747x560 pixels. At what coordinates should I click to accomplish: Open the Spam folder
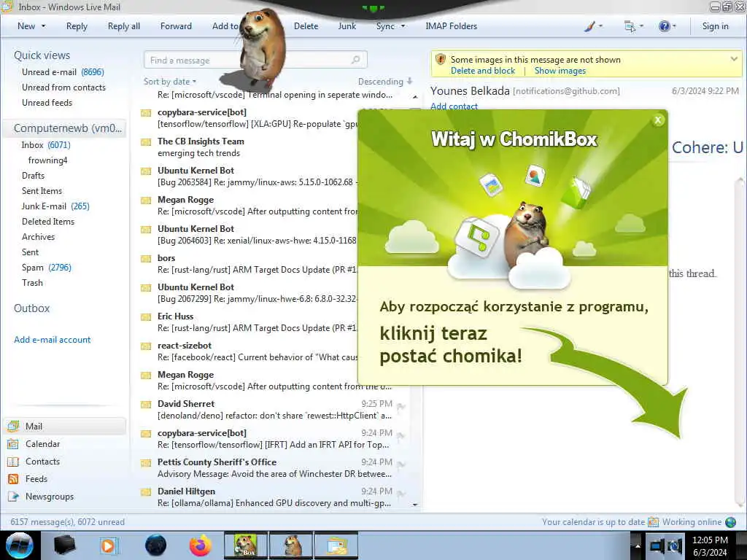click(46, 267)
